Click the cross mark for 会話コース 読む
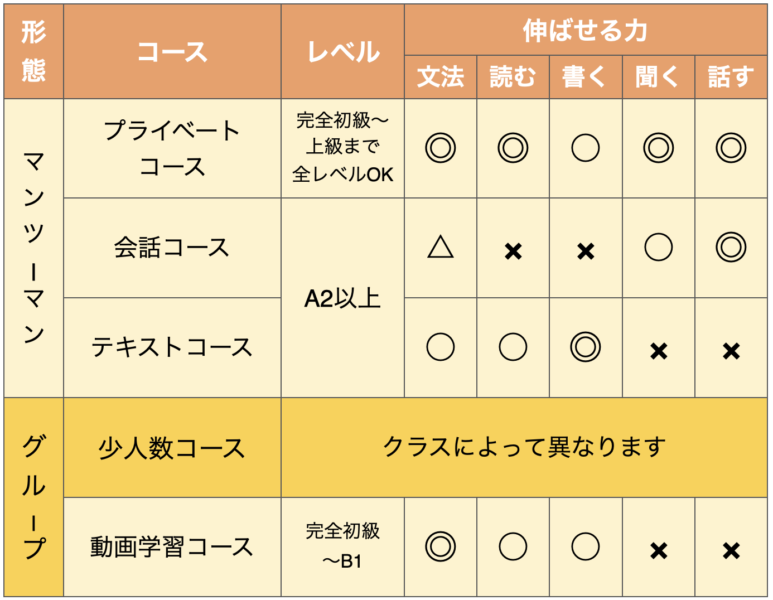 click(513, 251)
